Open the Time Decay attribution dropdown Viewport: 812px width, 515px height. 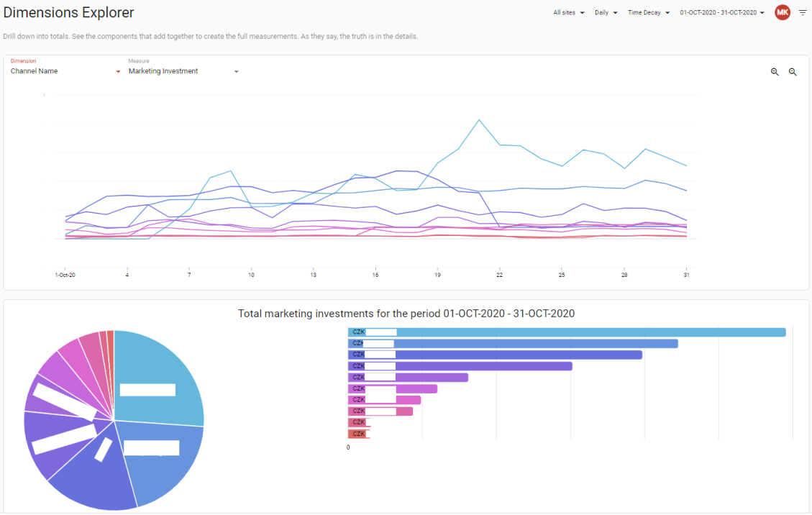coord(648,12)
